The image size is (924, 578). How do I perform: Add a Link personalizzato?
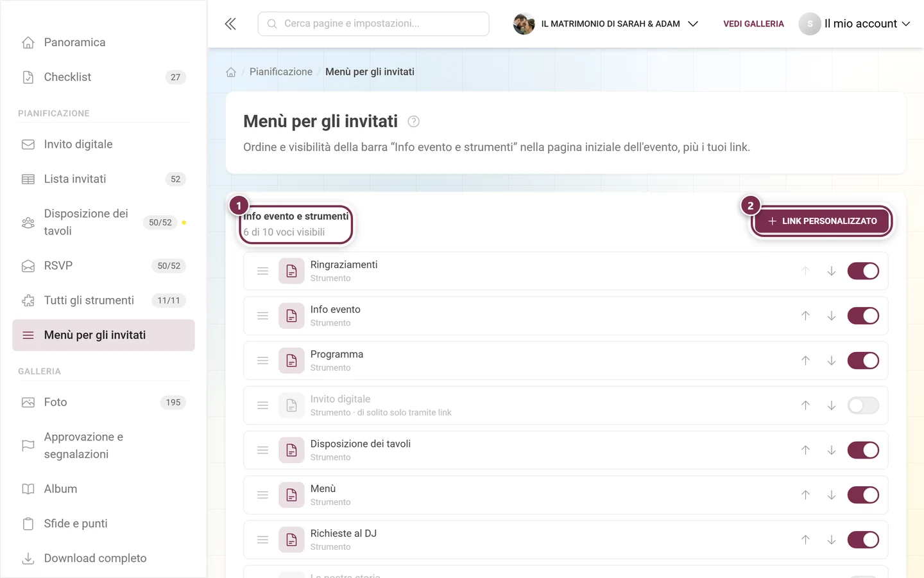tap(822, 221)
